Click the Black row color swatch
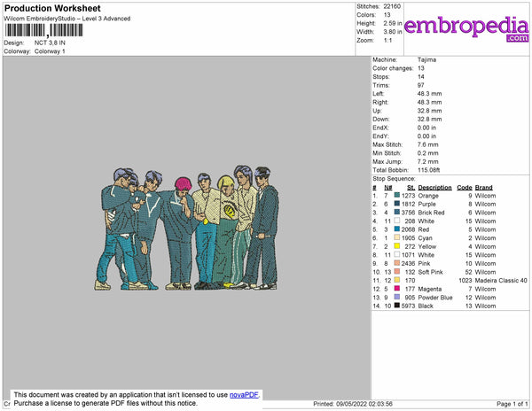532x411 pixels. click(x=397, y=306)
